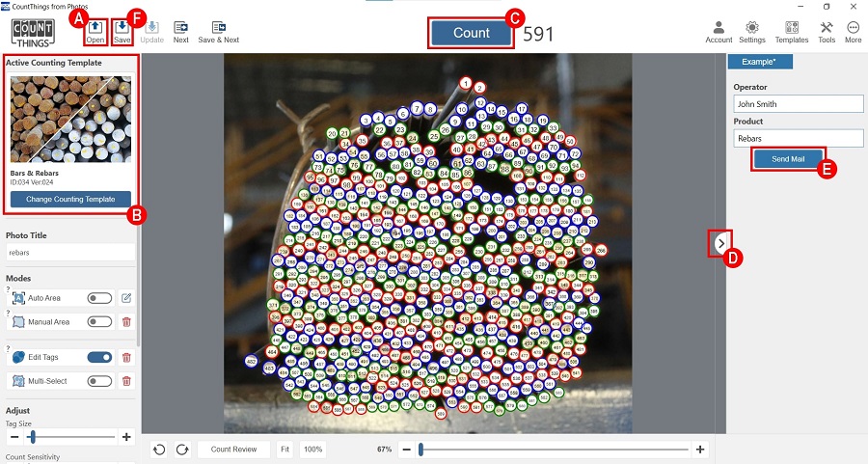Collapse right panel with chevron arrow
The image size is (868, 464).
point(721,243)
